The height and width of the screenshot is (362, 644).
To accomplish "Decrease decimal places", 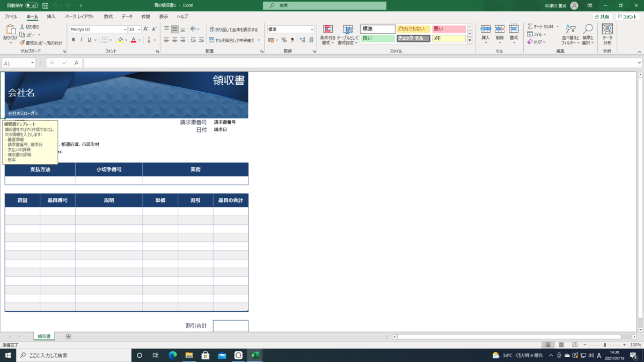I will point(310,40).
